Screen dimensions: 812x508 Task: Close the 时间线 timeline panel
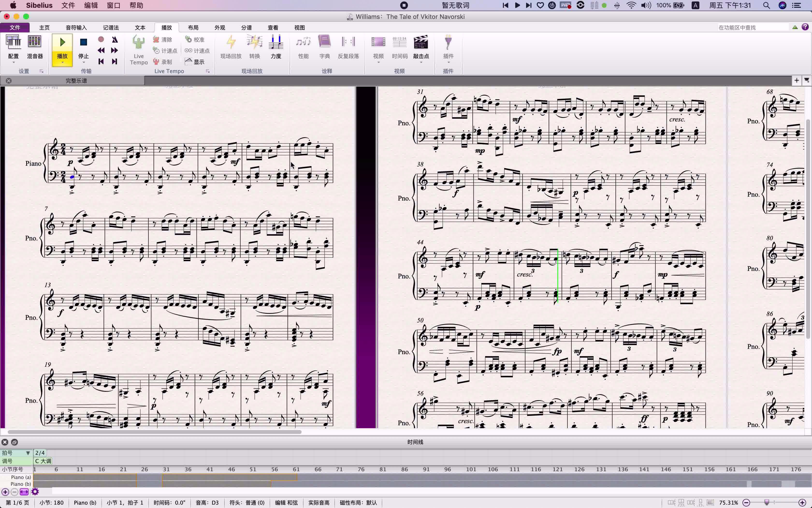[5, 442]
